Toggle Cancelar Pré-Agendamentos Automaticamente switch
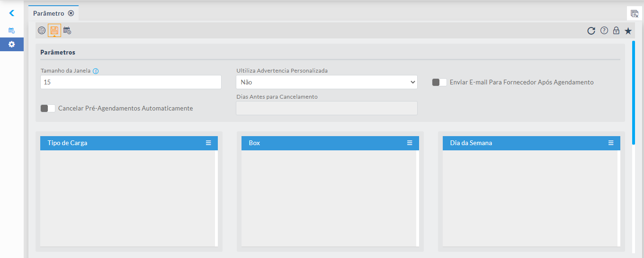Image resolution: width=644 pixels, height=258 pixels. pyautogui.click(x=48, y=108)
